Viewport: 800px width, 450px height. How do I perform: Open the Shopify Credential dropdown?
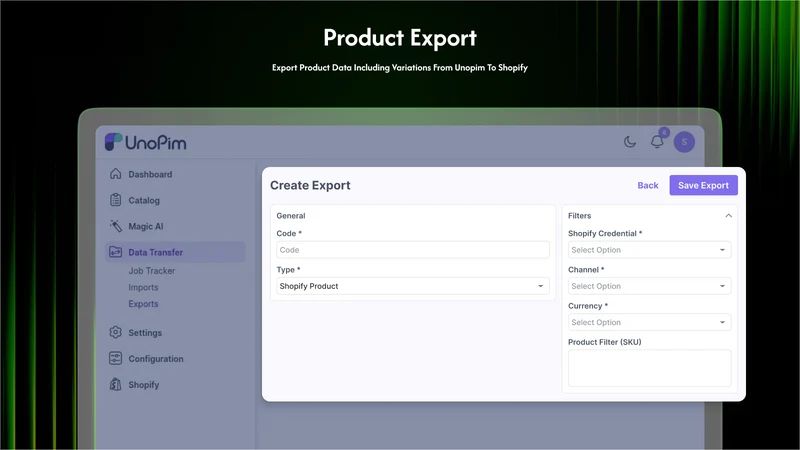point(649,250)
